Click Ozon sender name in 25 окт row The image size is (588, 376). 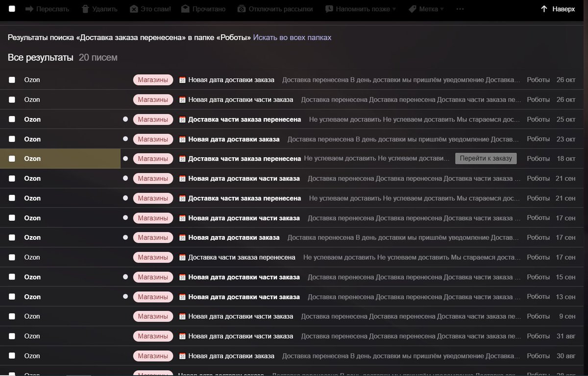click(x=32, y=119)
